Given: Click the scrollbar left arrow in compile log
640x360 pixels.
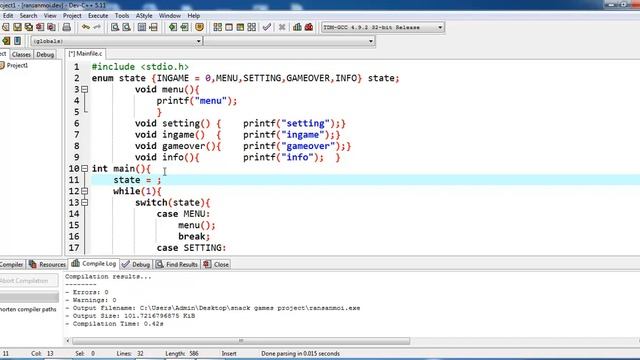Looking at the screenshot, I should click(68, 340).
